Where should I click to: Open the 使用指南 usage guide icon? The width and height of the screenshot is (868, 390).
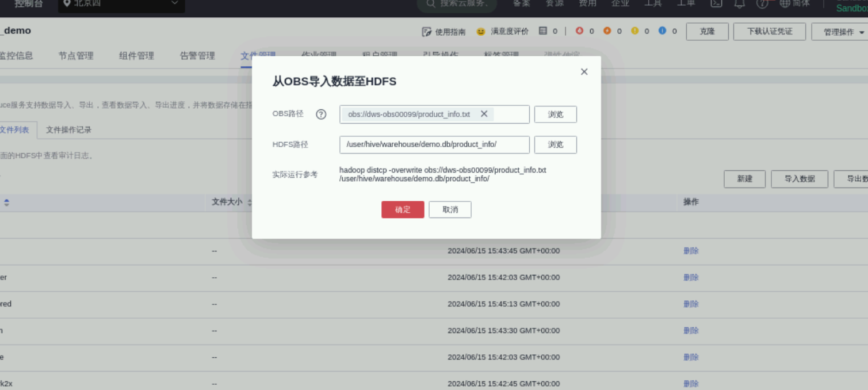[x=426, y=32]
